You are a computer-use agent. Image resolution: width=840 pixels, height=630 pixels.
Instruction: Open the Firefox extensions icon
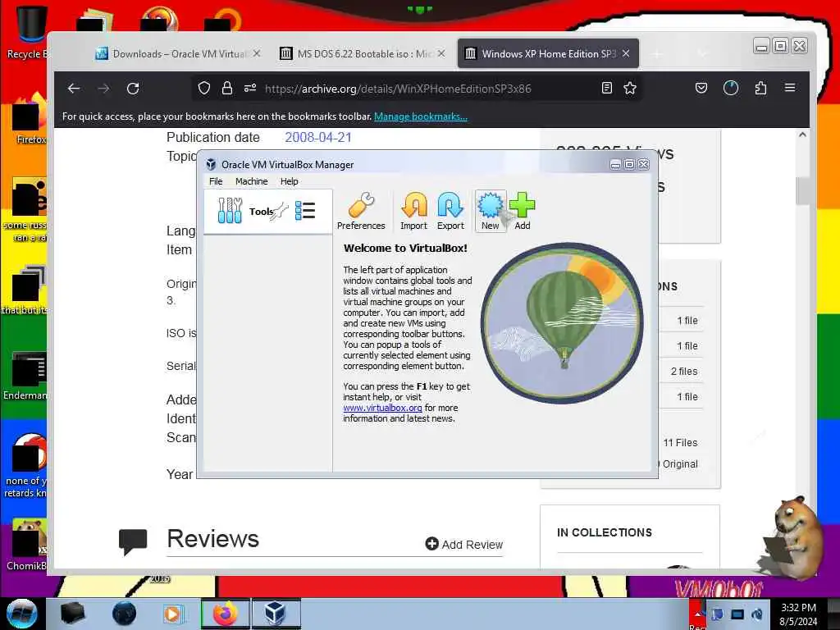click(760, 88)
